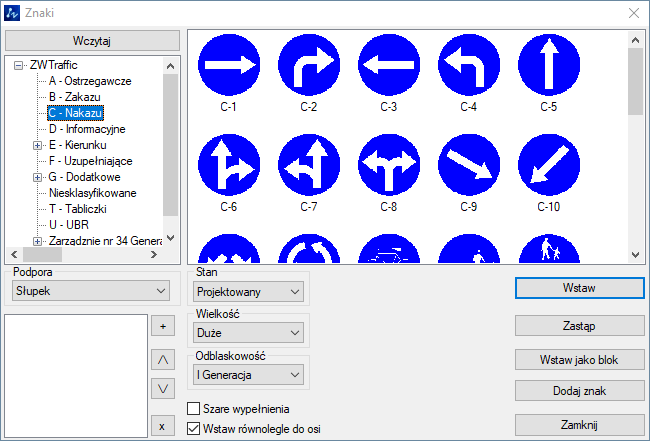The width and height of the screenshot is (650, 441).
Task: Choose the C-8 left or right sign
Action: [388, 163]
